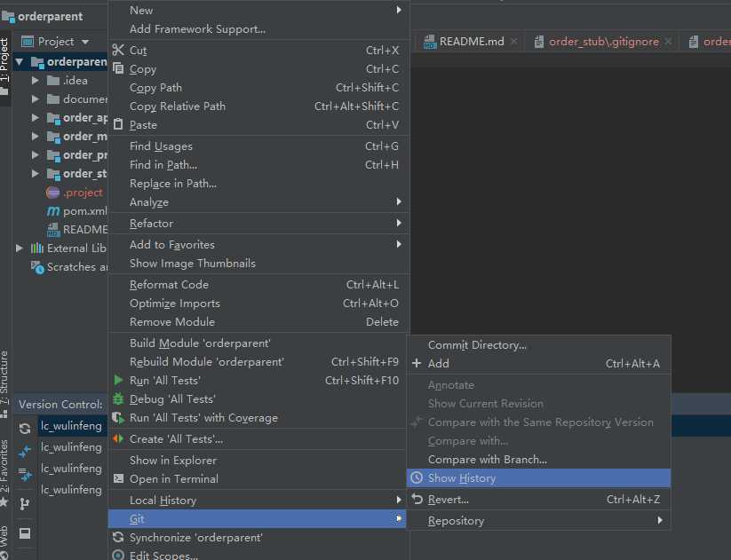Click the Debug bug icon
The height and width of the screenshot is (560, 731).
118,398
